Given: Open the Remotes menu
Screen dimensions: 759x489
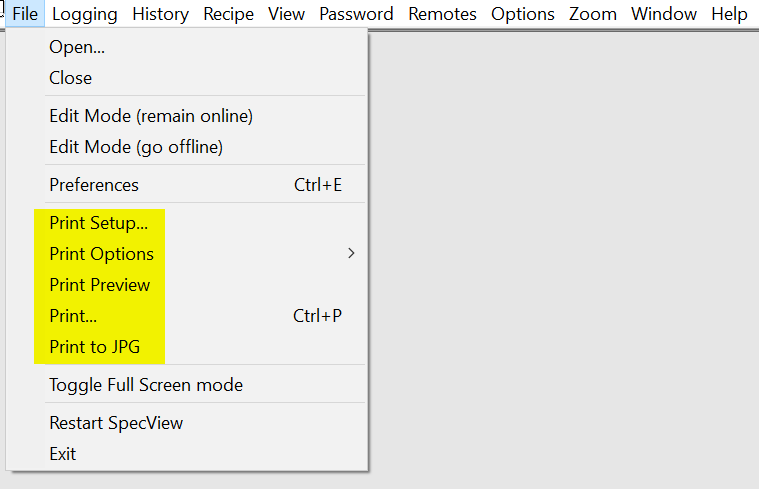Looking at the screenshot, I should coord(442,14).
